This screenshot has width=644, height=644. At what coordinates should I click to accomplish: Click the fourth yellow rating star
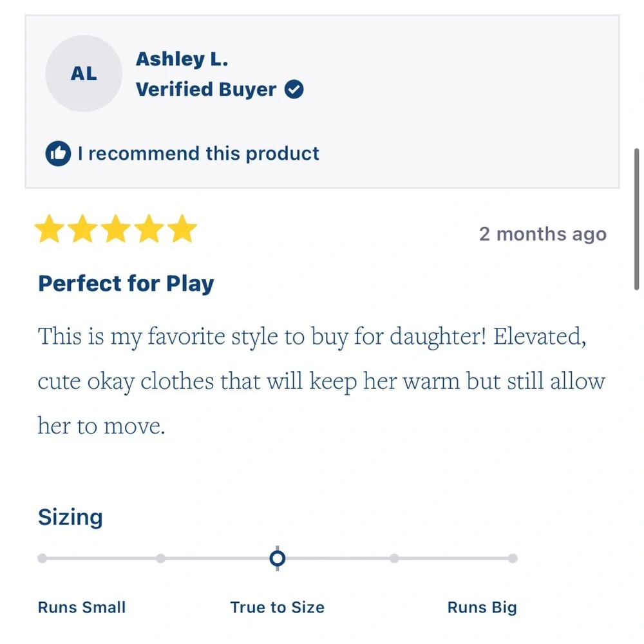click(x=149, y=229)
